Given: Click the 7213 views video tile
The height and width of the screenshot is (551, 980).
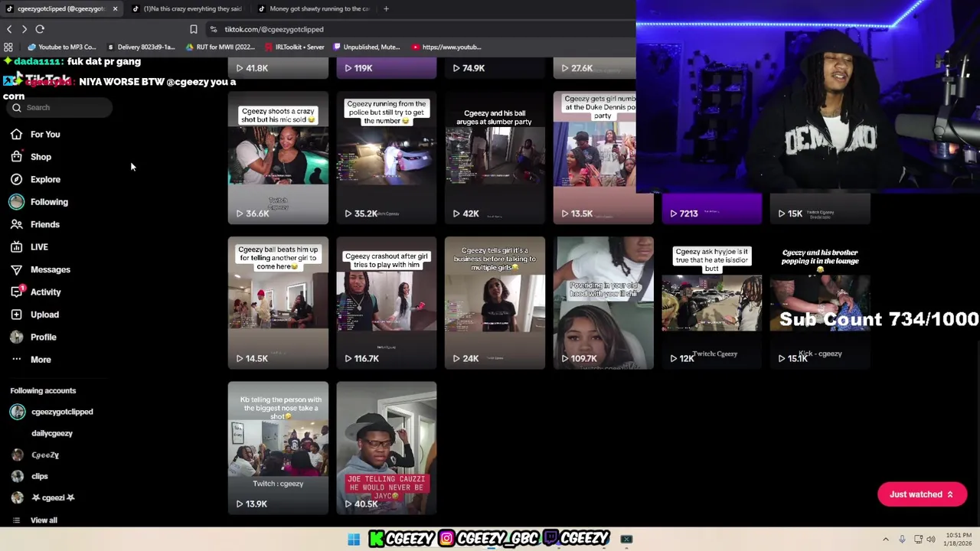Looking at the screenshot, I should click(x=712, y=209).
